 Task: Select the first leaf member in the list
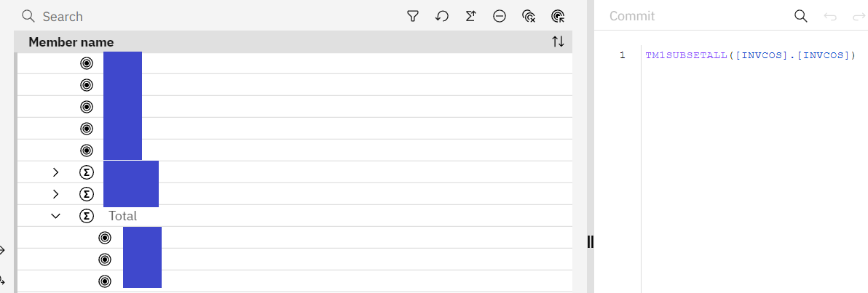(122, 63)
